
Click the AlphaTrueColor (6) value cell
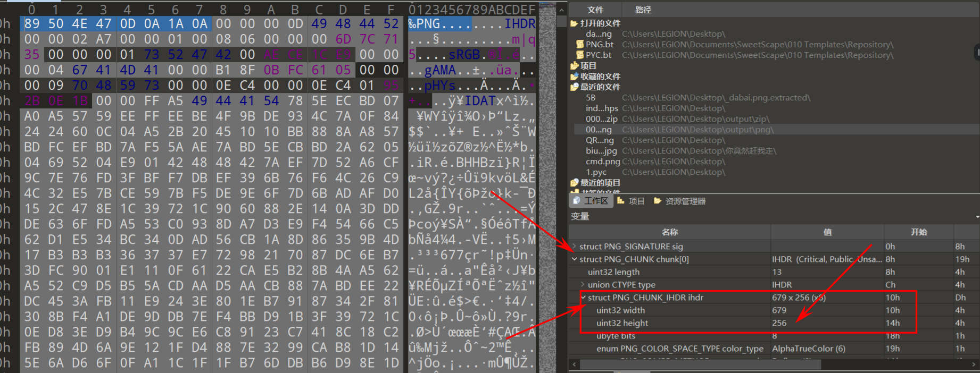point(827,349)
